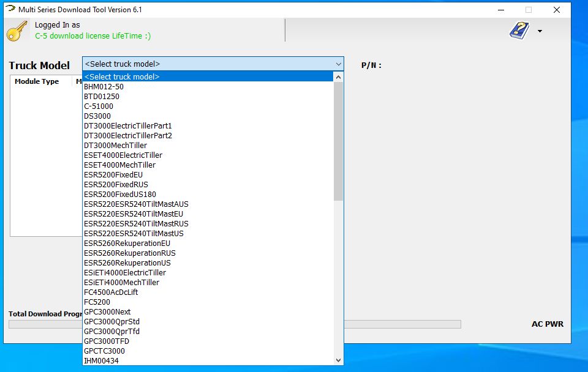Select DT3000ElectricTillerPart2 entry

tap(208, 136)
